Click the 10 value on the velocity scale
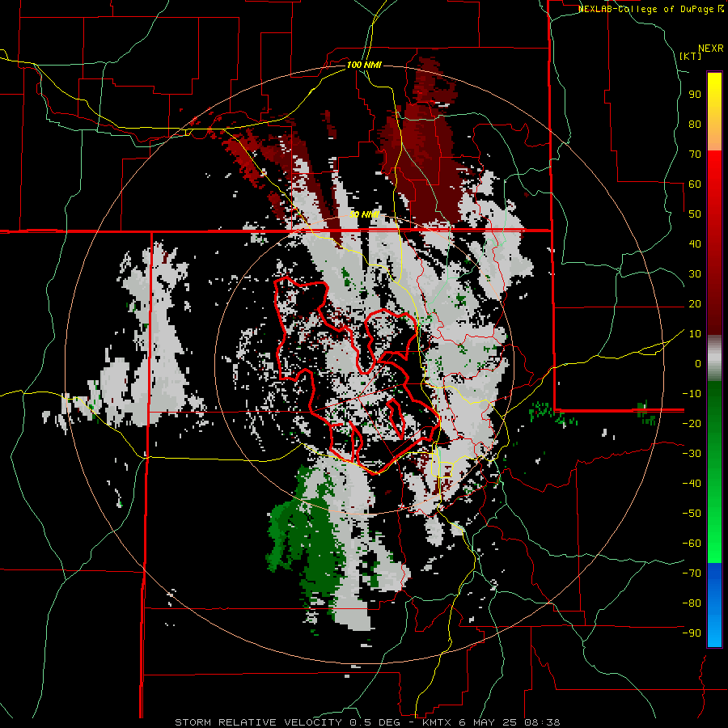This screenshot has height=728, width=728. pos(695,334)
